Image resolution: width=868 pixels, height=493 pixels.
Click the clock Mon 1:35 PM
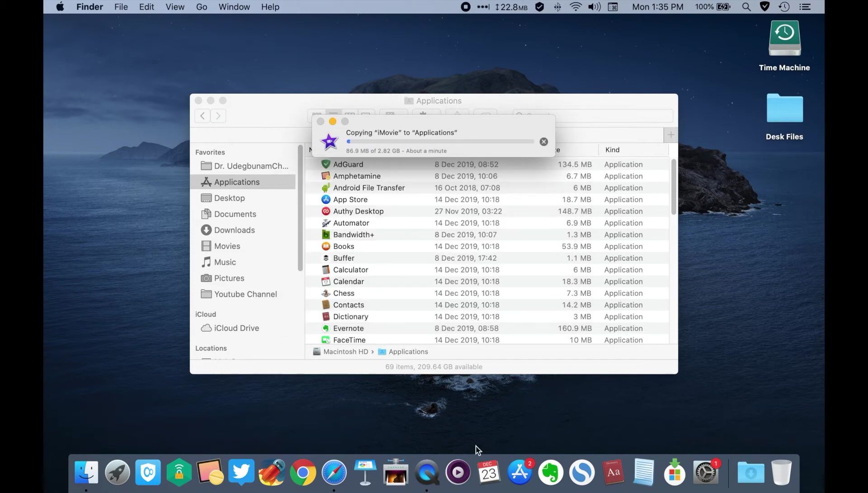click(658, 7)
